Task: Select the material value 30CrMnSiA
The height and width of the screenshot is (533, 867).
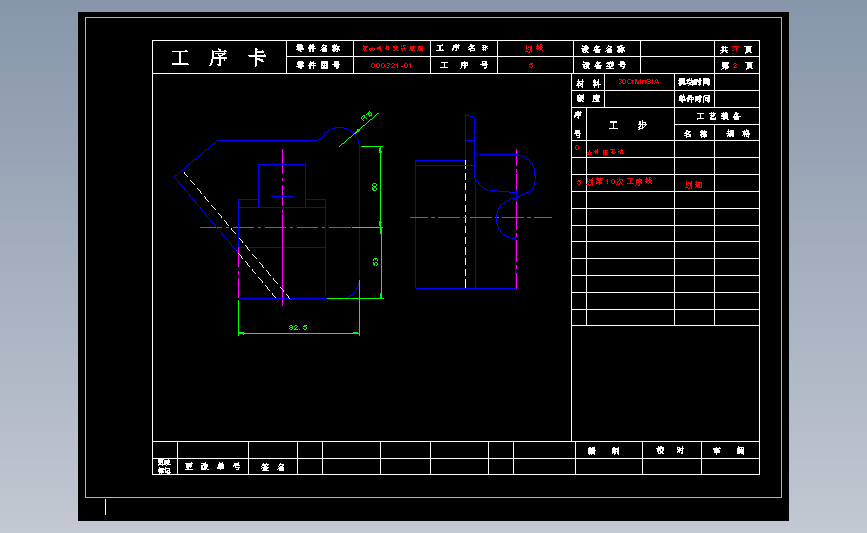Action: coord(639,81)
